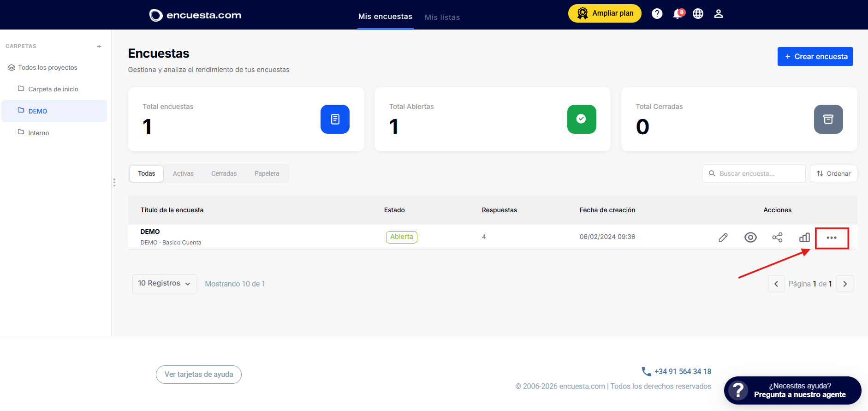Click the Crear encuesta button
Viewport: 868px width, 411px height.
point(815,56)
